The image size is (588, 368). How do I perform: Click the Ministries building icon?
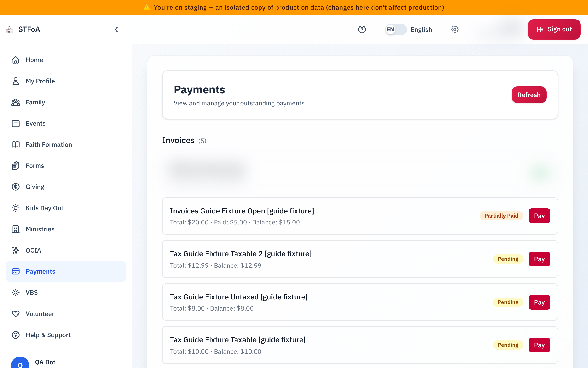pyautogui.click(x=16, y=229)
